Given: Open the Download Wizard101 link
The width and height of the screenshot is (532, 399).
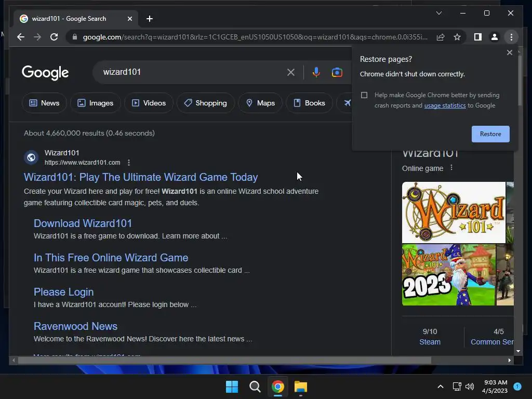Looking at the screenshot, I should (x=83, y=223).
